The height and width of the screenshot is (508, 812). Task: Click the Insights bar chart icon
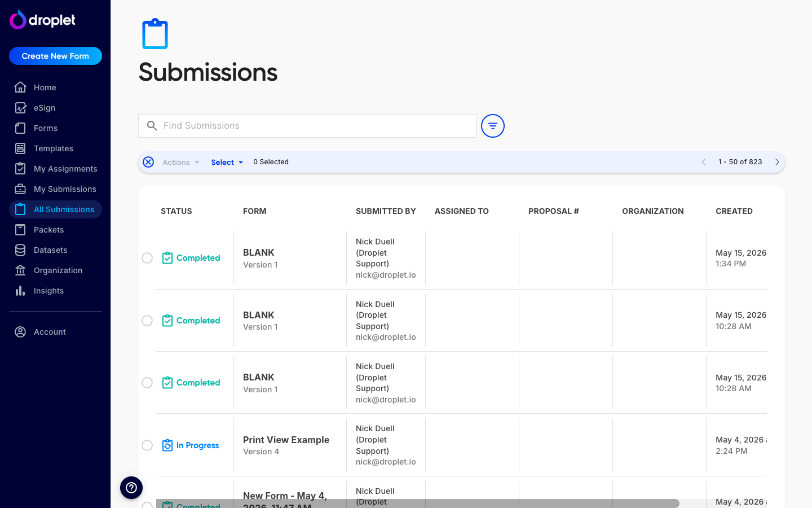point(20,291)
